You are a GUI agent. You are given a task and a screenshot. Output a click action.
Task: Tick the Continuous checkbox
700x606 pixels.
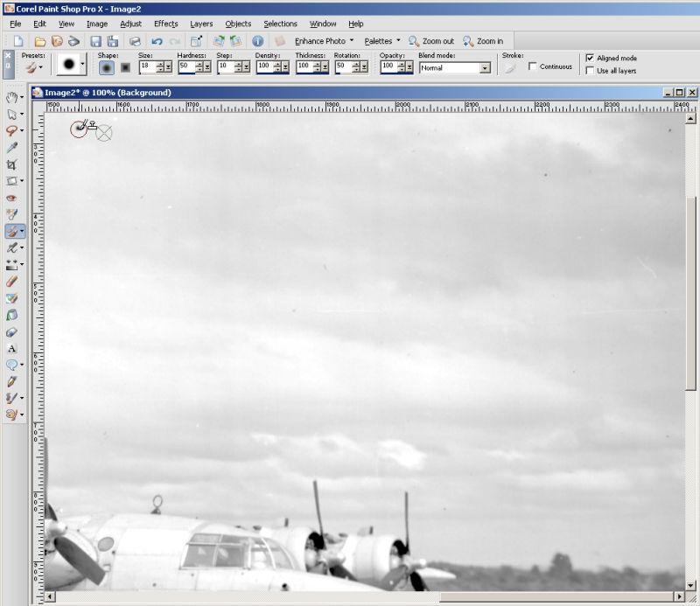pos(533,66)
